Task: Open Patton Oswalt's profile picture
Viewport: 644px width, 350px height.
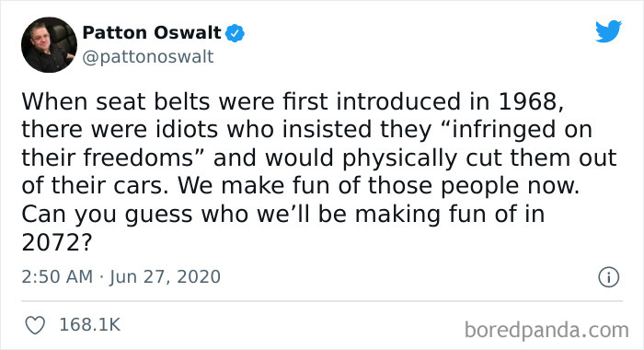Action: click(49, 44)
